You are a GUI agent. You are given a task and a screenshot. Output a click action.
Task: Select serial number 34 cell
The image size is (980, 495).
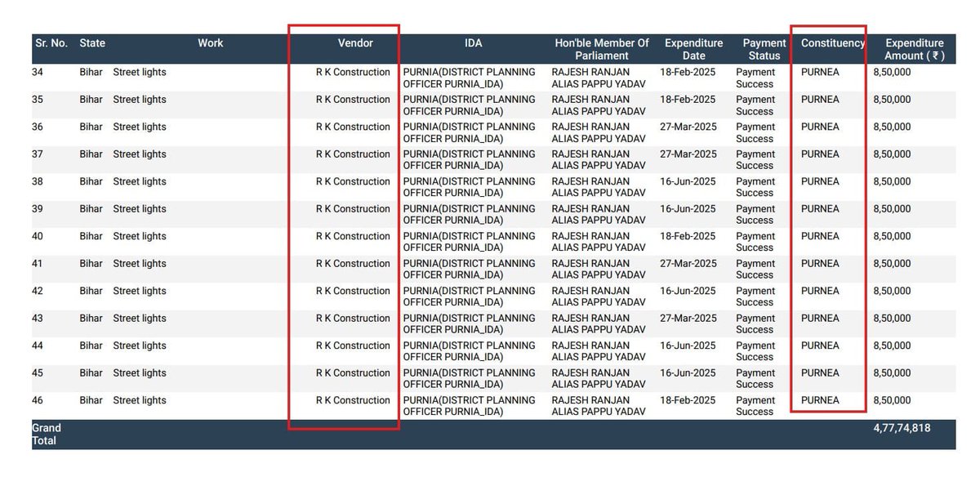pos(38,72)
